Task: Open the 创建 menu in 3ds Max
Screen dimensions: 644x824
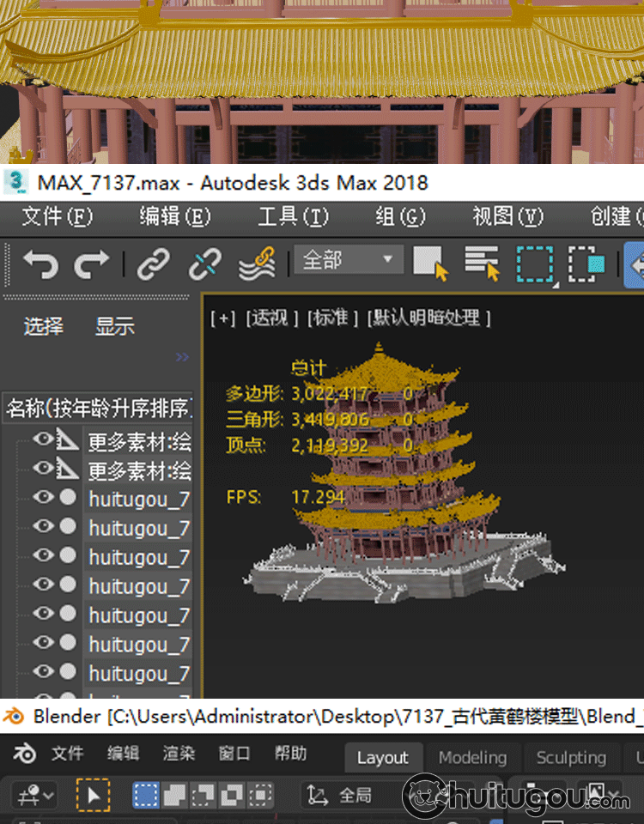Action: 617,216
